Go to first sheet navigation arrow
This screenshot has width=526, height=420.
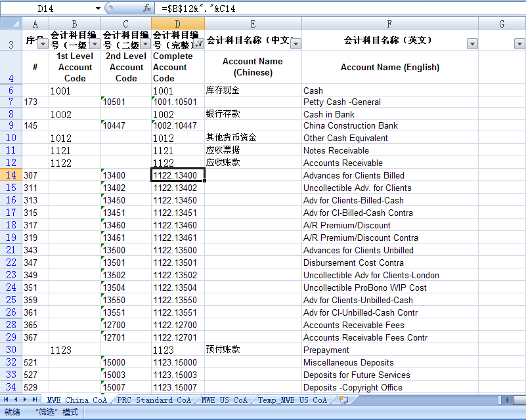(x=7, y=400)
